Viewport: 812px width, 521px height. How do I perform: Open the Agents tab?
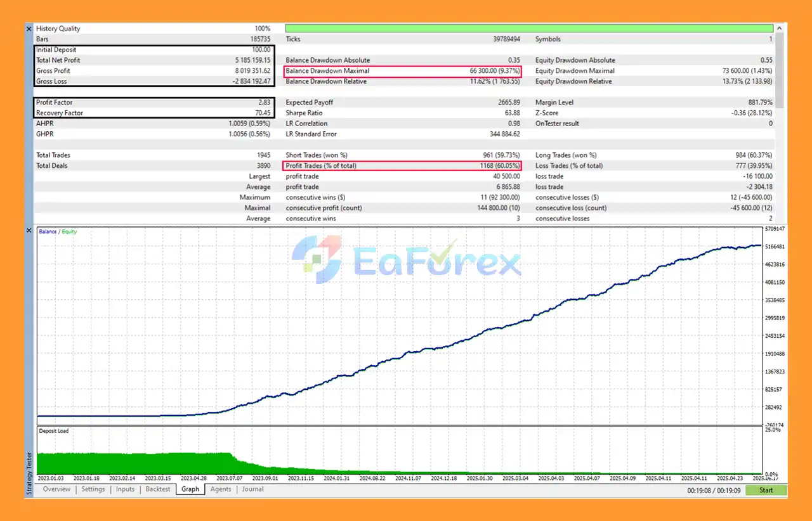221,489
